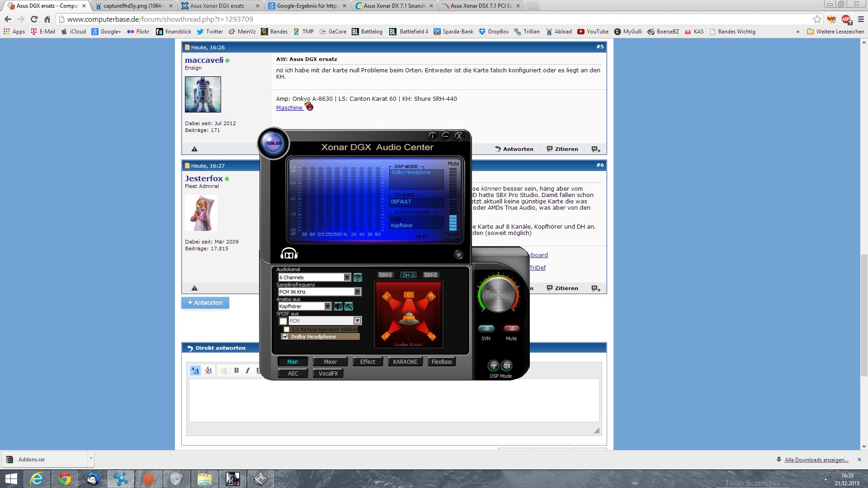Click the Audiokanal help question mark icon
868x488 pixels.
[357, 277]
